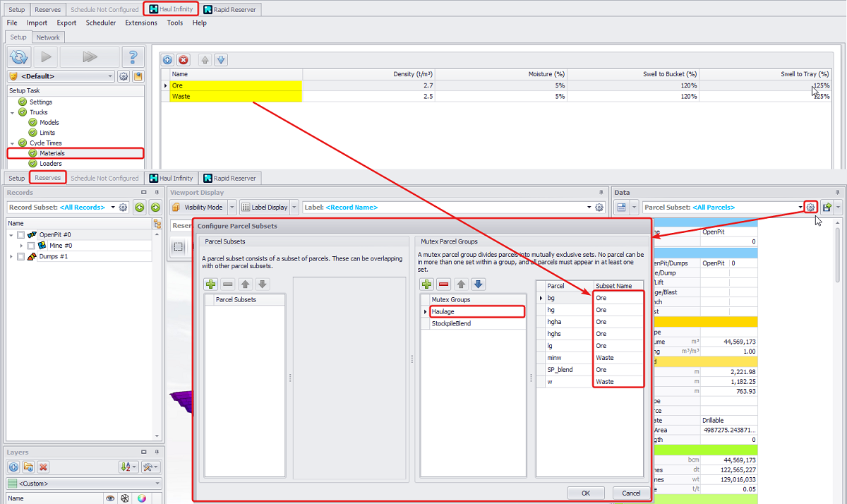This screenshot has width=847, height=504.
Task: Select the Reserves tab in lower window
Action: (48, 178)
